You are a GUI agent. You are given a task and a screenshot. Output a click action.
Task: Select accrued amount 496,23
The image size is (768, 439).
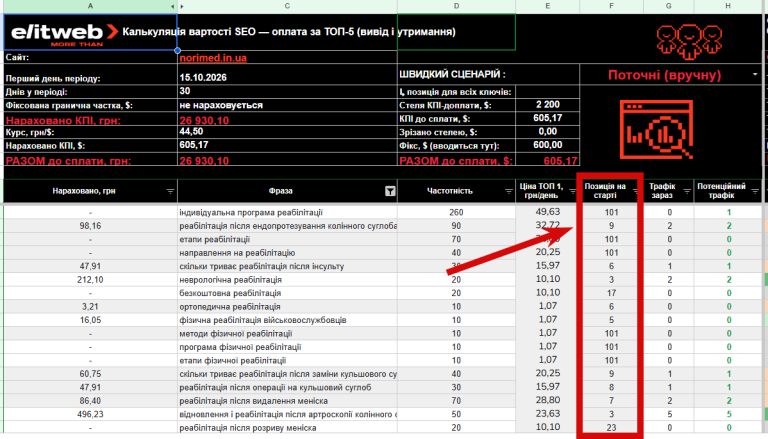pyautogui.click(x=90, y=414)
